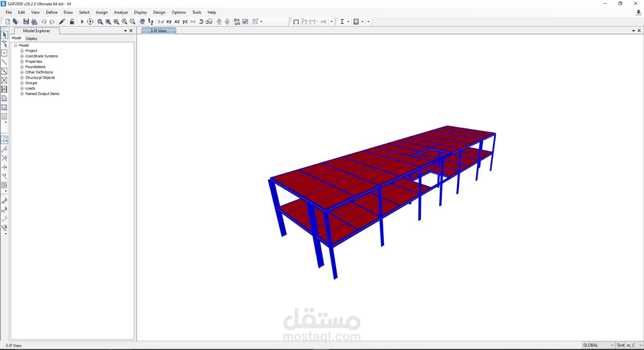Expand the Properties tree node
The width and height of the screenshot is (644, 350).
pyautogui.click(x=22, y=62)
